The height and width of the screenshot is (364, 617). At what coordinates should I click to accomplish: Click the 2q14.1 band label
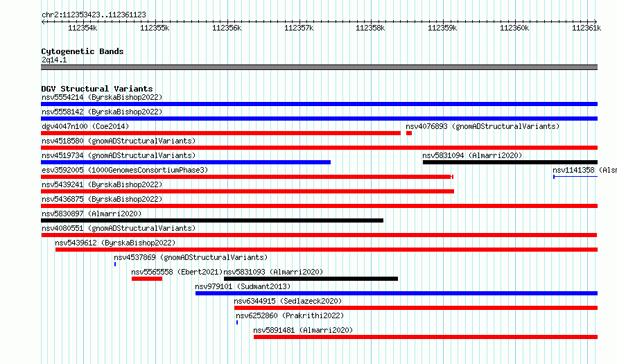coord(54,60)
